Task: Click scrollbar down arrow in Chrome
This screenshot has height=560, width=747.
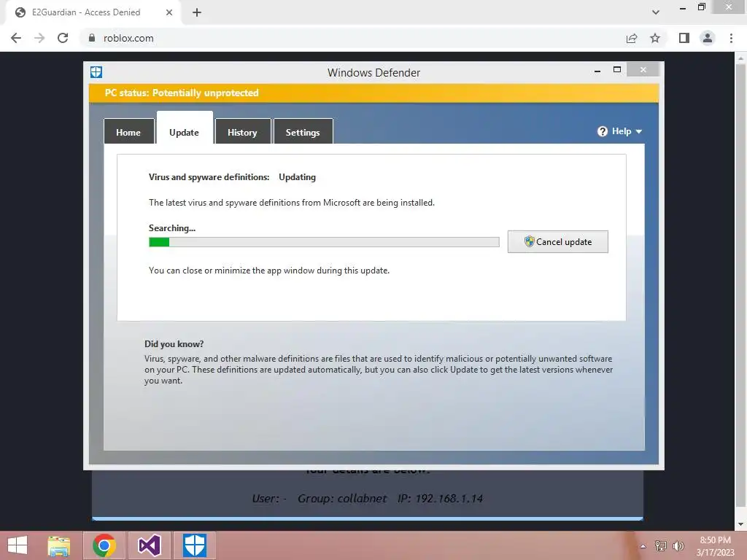Action: (x=740, y=524)
